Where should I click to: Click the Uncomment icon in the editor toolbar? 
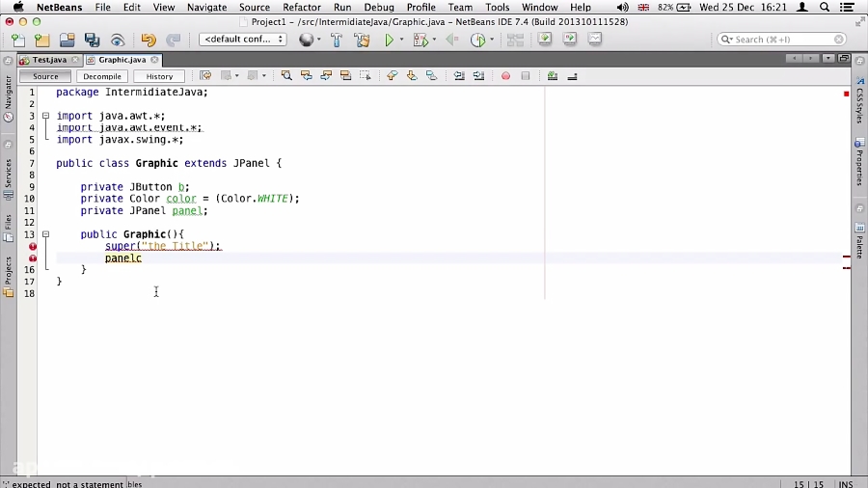(x=572, y=76)
